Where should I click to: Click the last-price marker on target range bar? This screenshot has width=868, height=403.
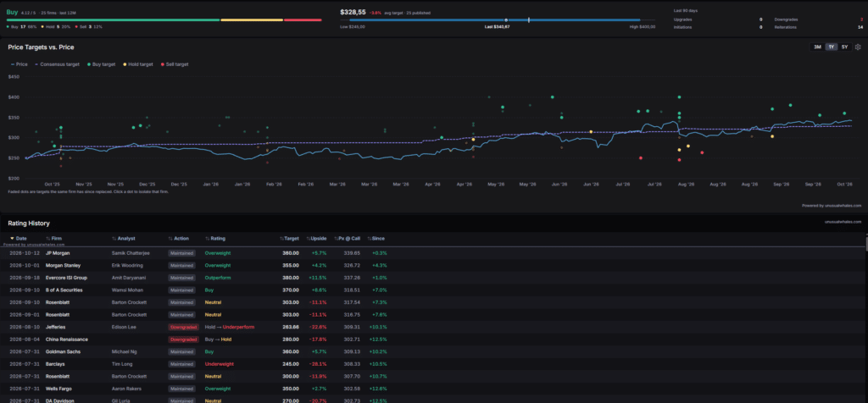point(529,20)
